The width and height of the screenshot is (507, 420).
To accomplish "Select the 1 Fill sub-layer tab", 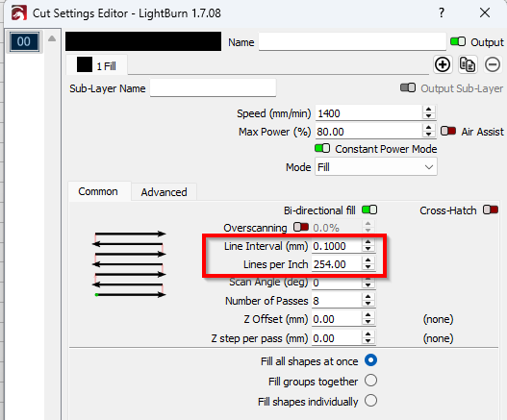I will [x=96, y=65].
